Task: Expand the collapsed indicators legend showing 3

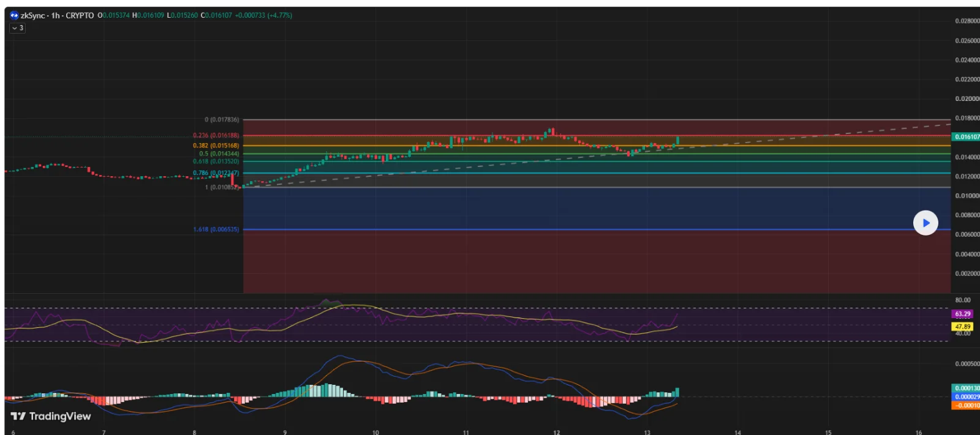Action: coord(18,28)
